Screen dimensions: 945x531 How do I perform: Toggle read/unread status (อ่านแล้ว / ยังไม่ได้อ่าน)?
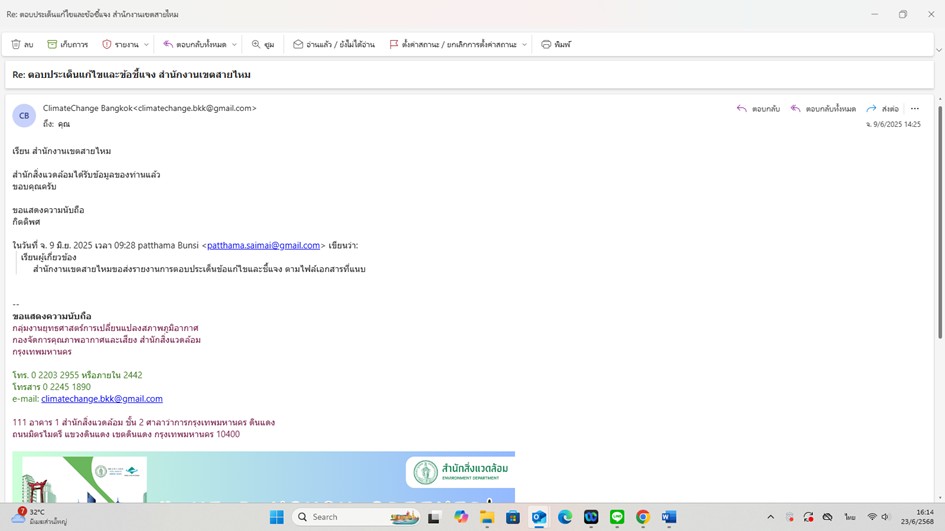(334, 45)
